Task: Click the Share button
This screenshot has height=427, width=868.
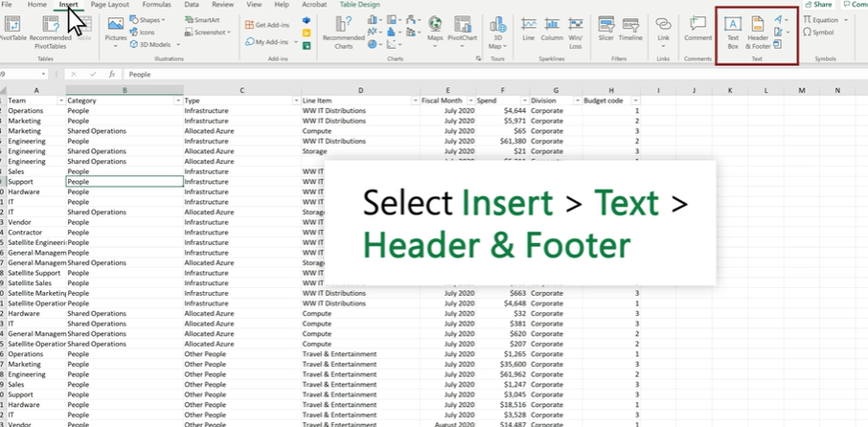Action: 819,5
